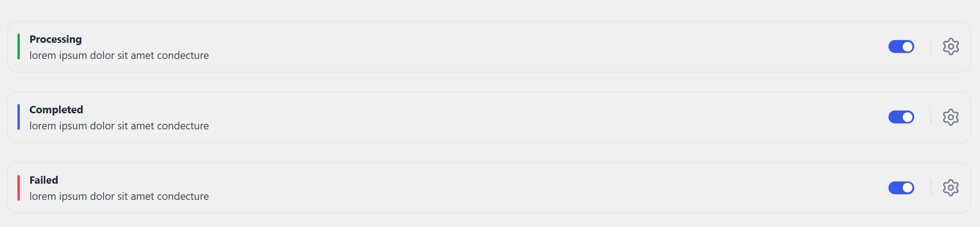Click the lorem ipsum description under Completed
The image size is (980, 227).
pos(119,126)
